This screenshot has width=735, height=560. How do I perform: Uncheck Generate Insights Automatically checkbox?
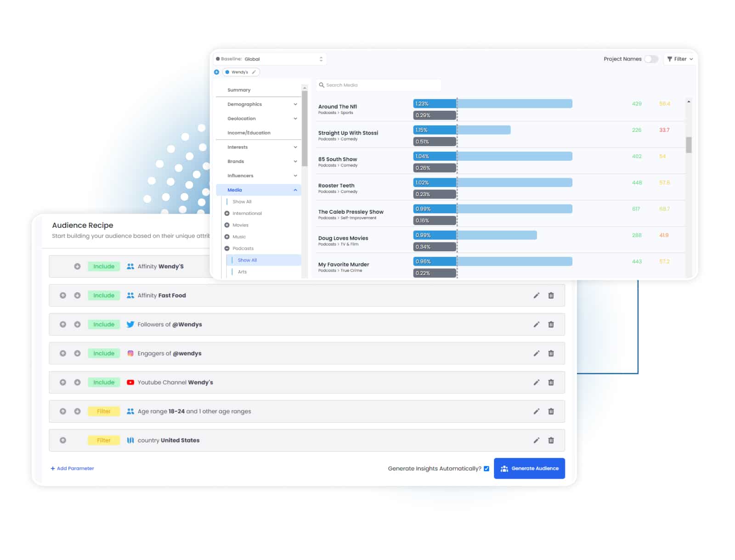486,469
